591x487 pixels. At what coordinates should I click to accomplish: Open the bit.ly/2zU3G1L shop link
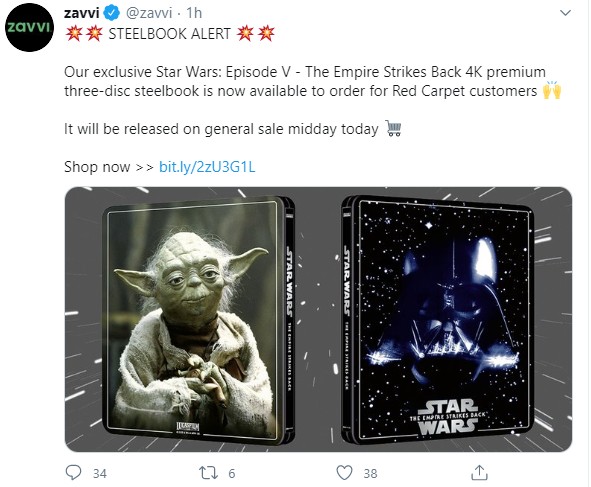(207, 167)
